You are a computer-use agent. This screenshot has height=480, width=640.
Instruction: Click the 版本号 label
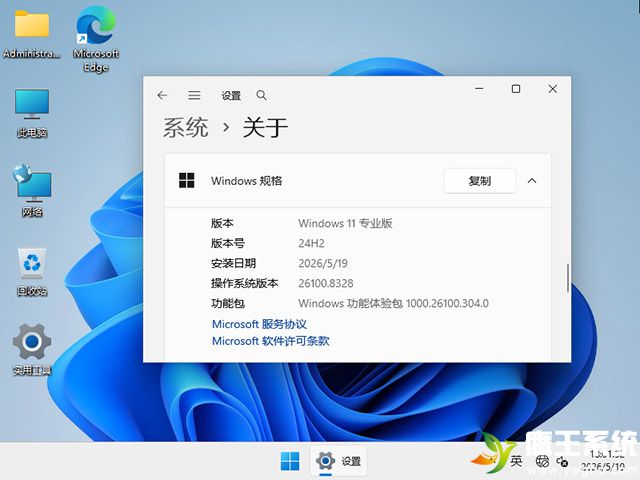(x=228, y=243)
